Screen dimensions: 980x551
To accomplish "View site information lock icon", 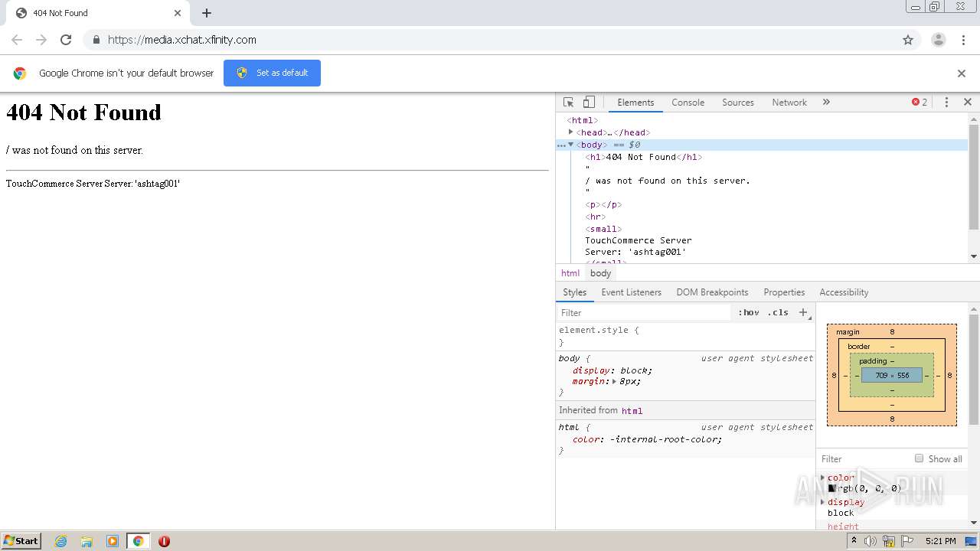I will click(x=96, y=40).
